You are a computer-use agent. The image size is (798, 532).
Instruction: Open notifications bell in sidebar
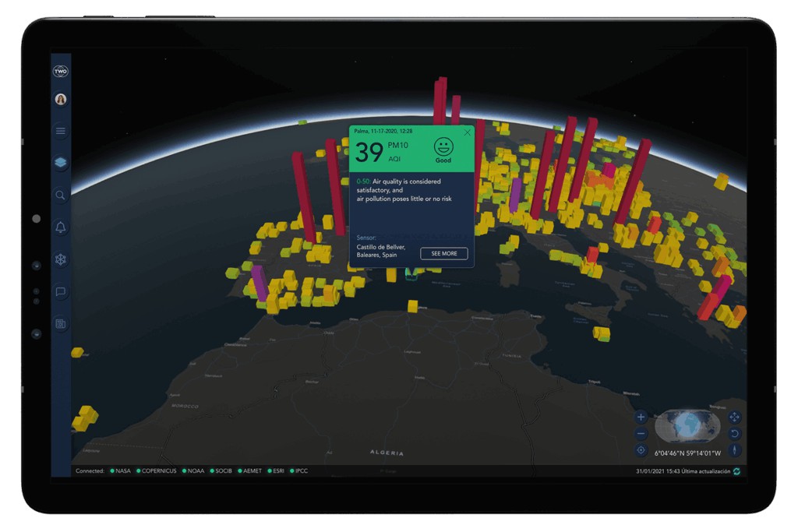(61, 227)
